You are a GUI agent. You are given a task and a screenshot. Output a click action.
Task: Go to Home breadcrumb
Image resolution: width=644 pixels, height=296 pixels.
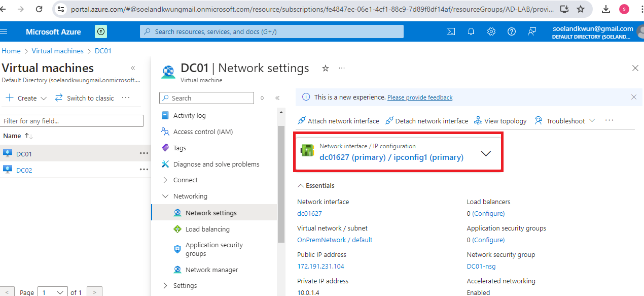tap(11, 51)
